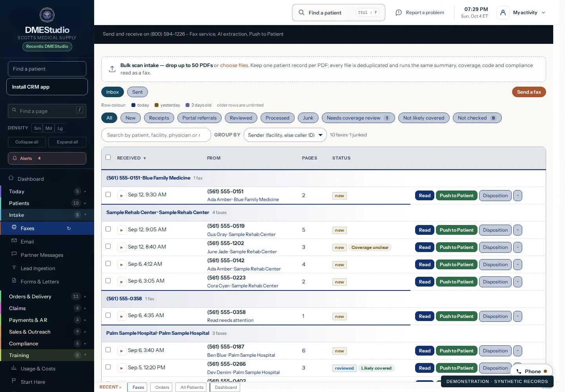Tick checkbox for Sep 5, 12:20 PM fax
The width and height of the screenshot is (565, 392).
pos(108,367)
